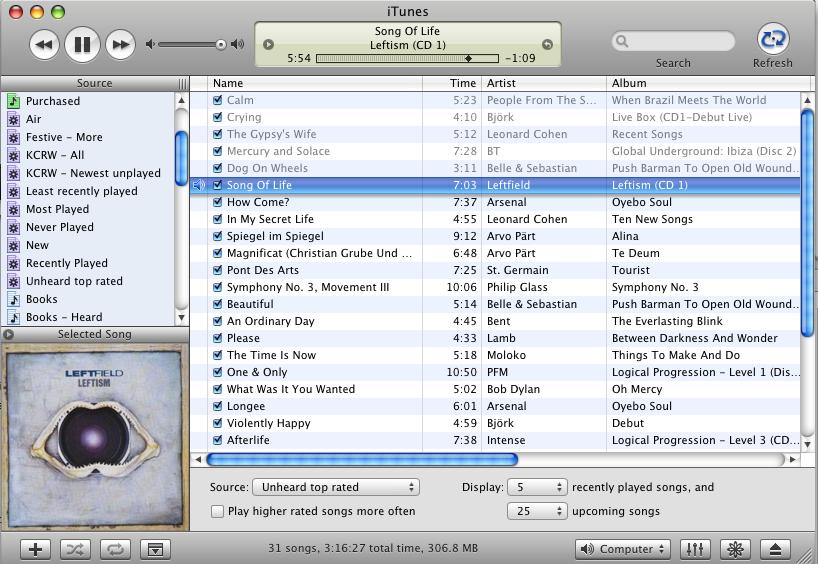818x564 pixels.
Task: Turn on the visualizer
Action: (x=735, y=549)
